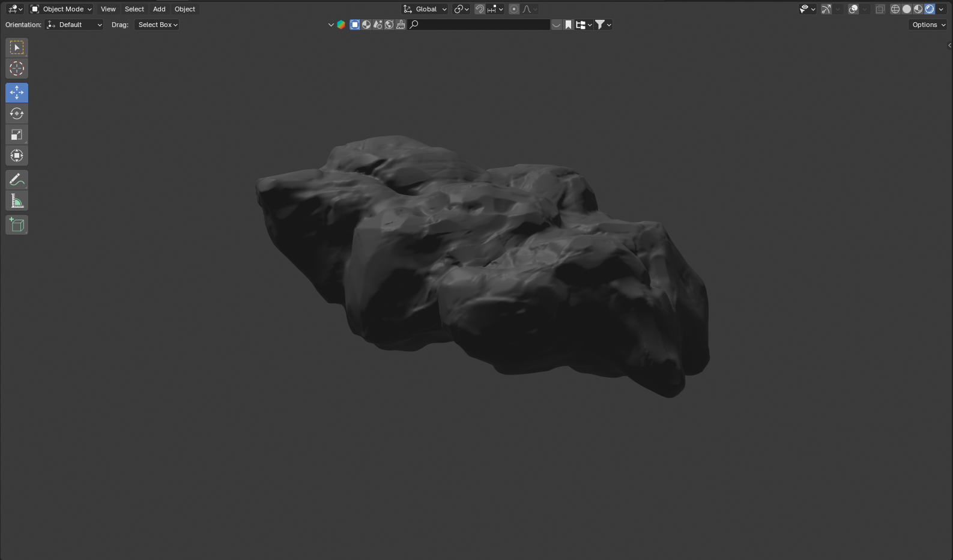Open Global transform orientation dropdown
Screen dimensions: 953x560
[x=425, y=9]
